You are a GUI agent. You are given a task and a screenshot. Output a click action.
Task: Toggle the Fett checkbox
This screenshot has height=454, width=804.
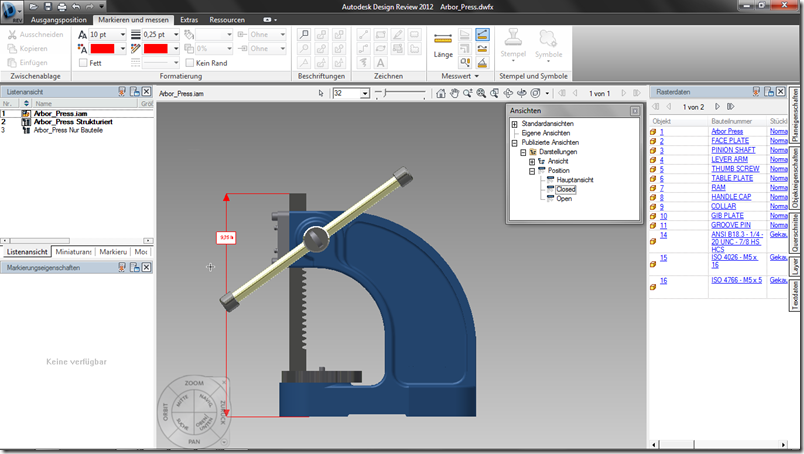coord(83,63)
